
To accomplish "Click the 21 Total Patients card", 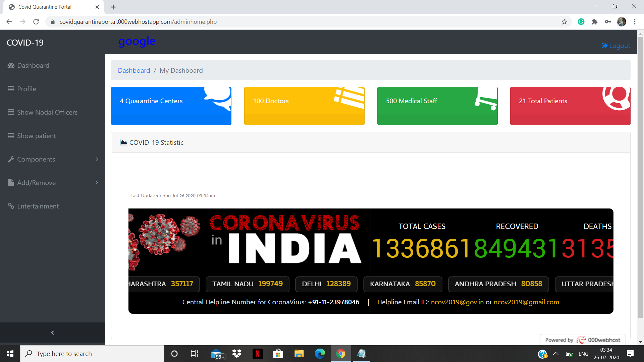I will [570, 106].
